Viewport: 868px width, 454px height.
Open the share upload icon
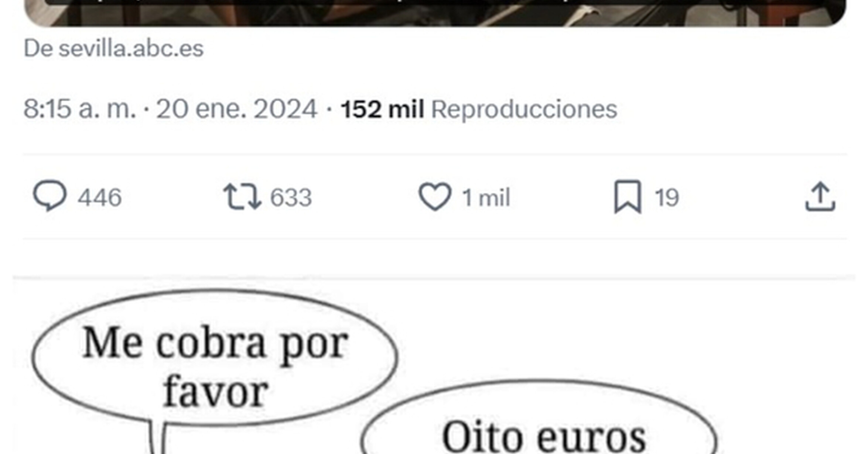point(820,196)
